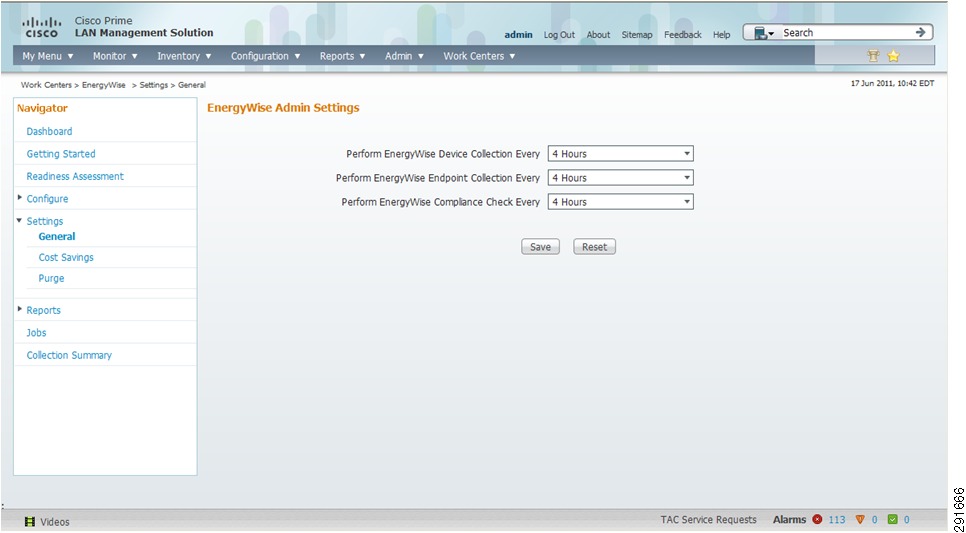Open the Sitemap link

coord(636,35)
